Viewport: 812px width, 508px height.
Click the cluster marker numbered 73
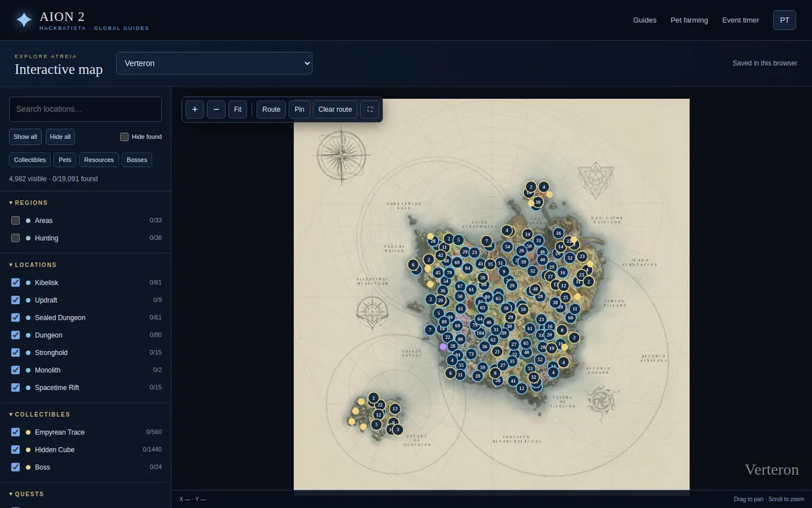(x=471, y=354)
